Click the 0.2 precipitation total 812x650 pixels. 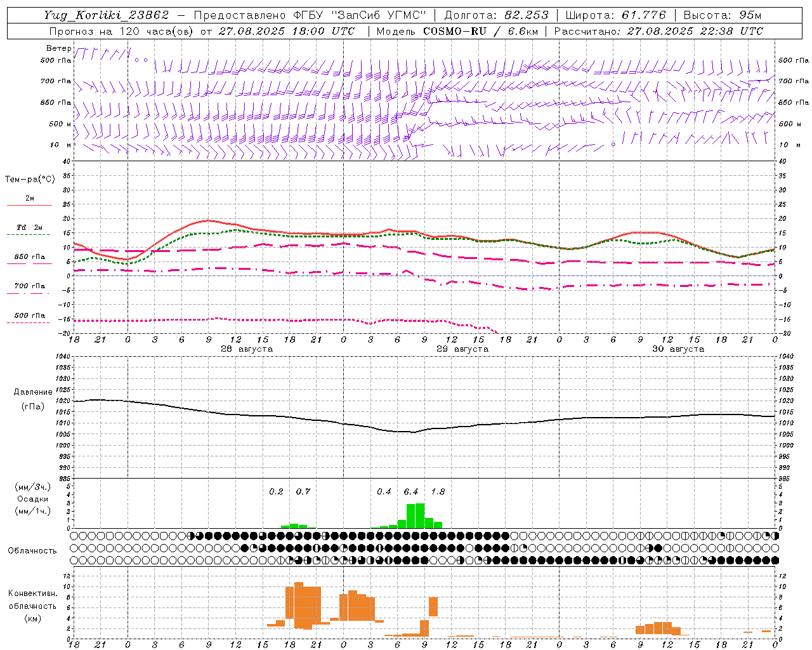(x=276, y=491)
